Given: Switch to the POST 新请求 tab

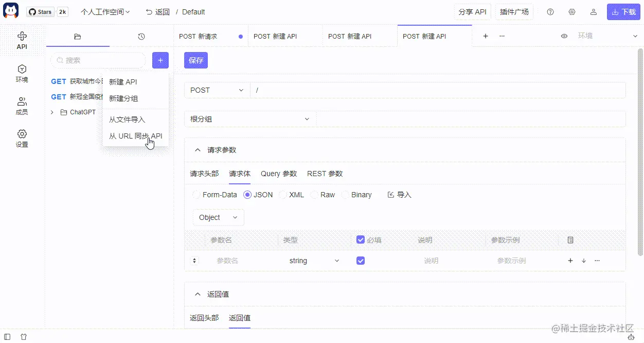Looking at the screenshot, I should (211, 37).
